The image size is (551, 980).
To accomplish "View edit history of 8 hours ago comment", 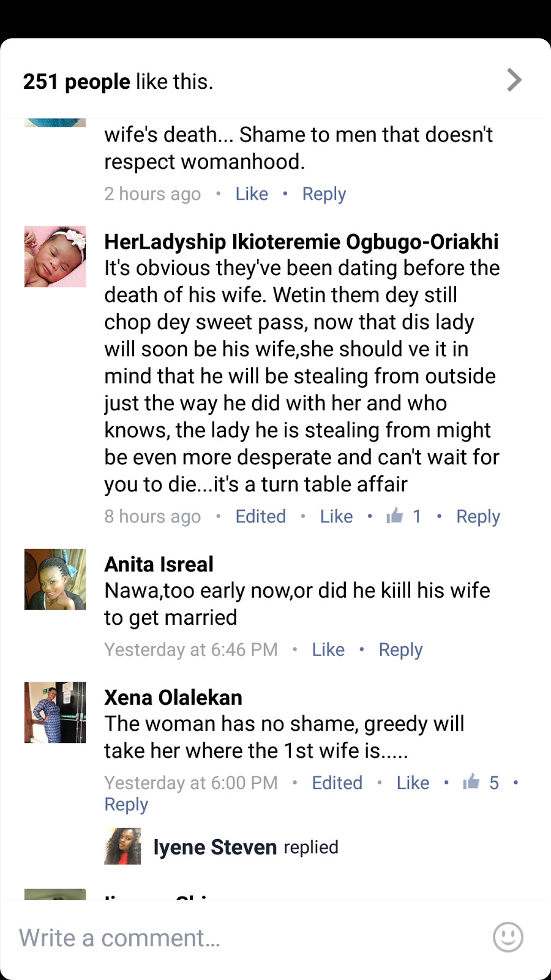I will (x=261, y=516).
